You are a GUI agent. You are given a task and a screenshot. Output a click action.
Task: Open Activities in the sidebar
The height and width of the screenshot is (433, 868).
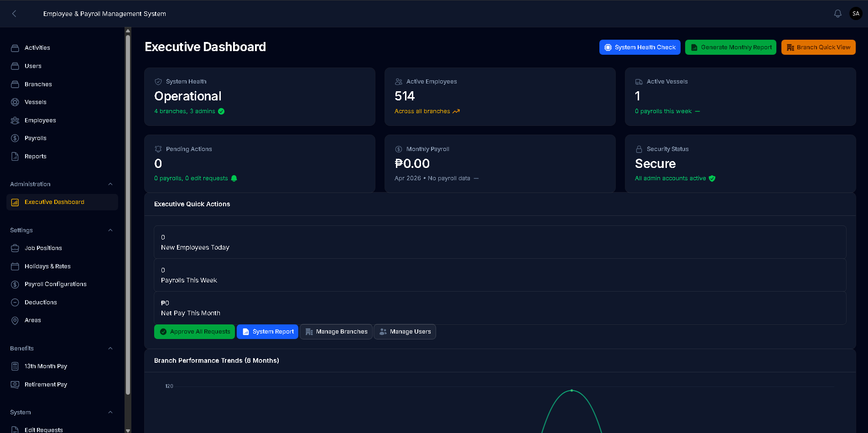point(62,48)
